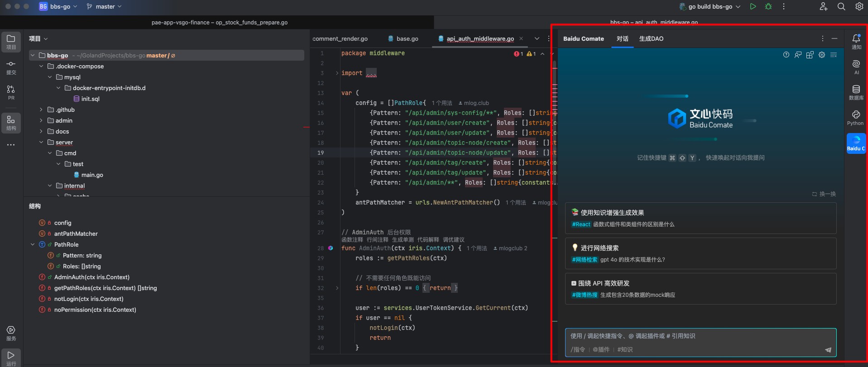
Task: Open the Services tool window icon
Action: (x=11, y=333)
